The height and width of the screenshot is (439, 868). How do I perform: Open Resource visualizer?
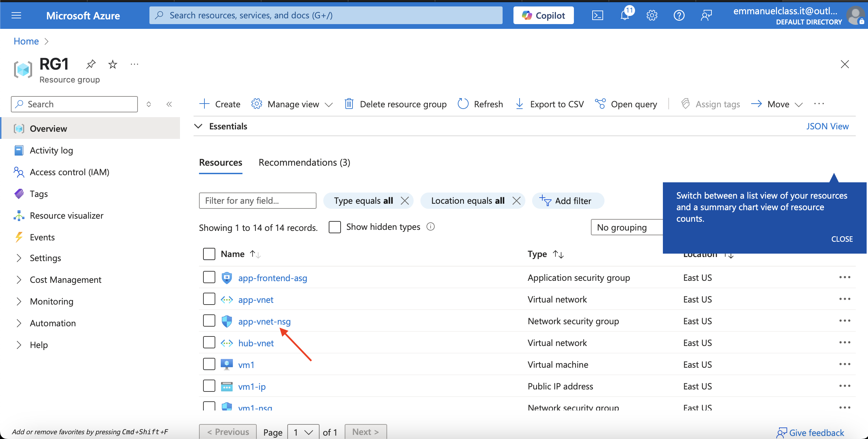[x=67, y=216]
